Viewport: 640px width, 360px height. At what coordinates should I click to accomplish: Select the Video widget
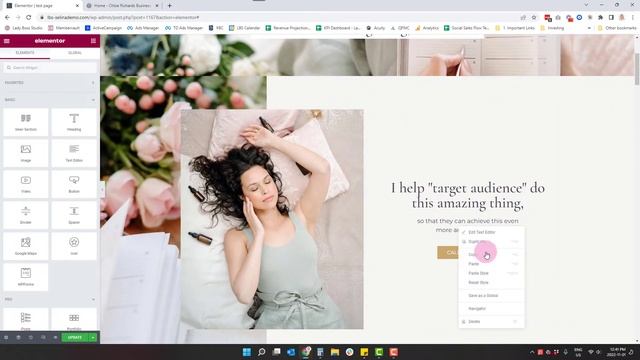pyautogui.click(x=26, y=184)
